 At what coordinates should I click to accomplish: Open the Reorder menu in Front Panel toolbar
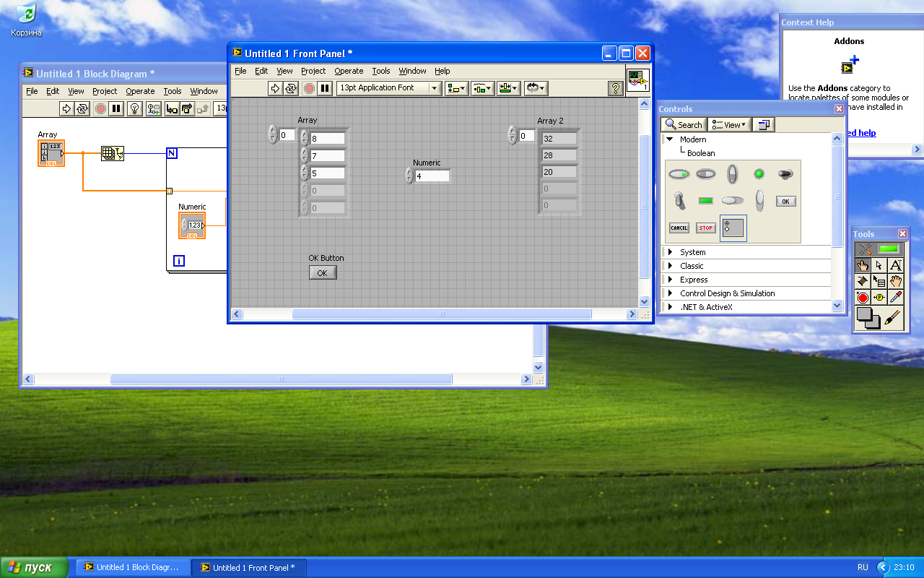[536, 88]
